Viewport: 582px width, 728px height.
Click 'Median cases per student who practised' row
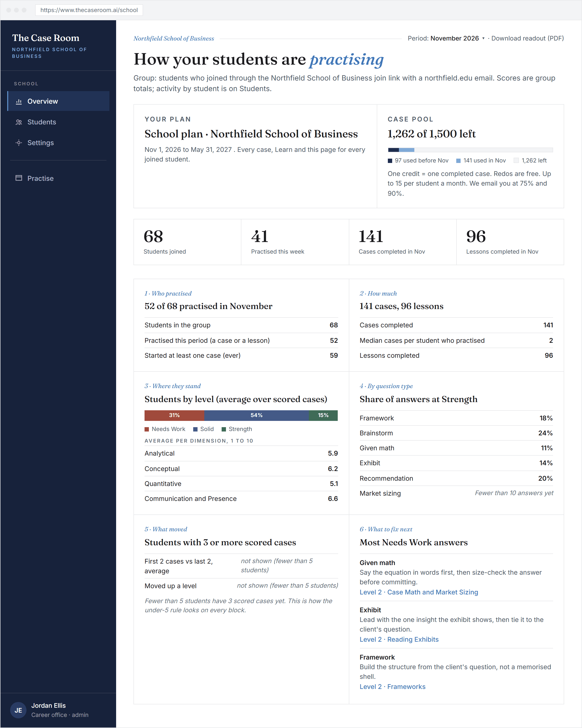456,340
